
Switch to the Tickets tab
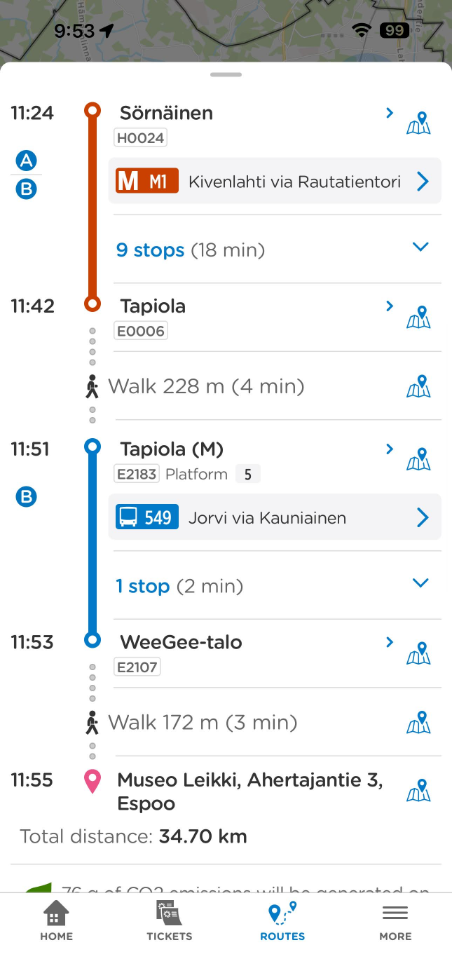(169, 921)
